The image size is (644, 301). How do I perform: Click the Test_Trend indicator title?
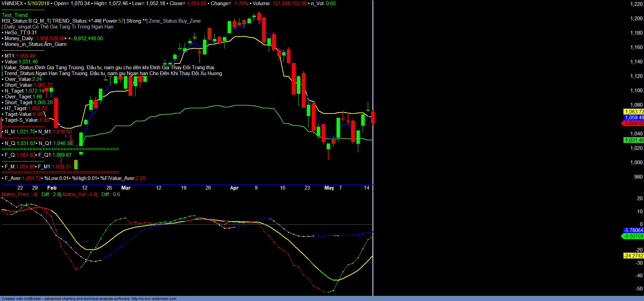coord(15,15)
